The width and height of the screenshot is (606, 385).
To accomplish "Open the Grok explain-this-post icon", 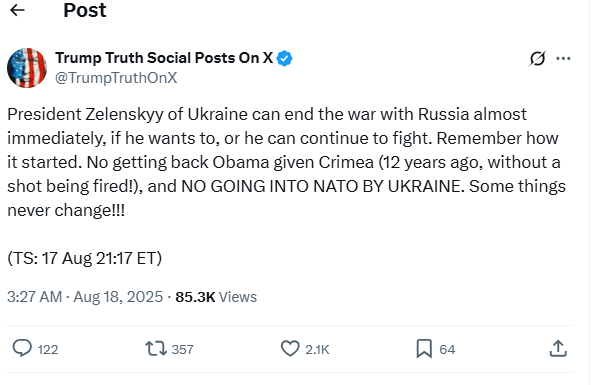I will [x=538, y=58].
